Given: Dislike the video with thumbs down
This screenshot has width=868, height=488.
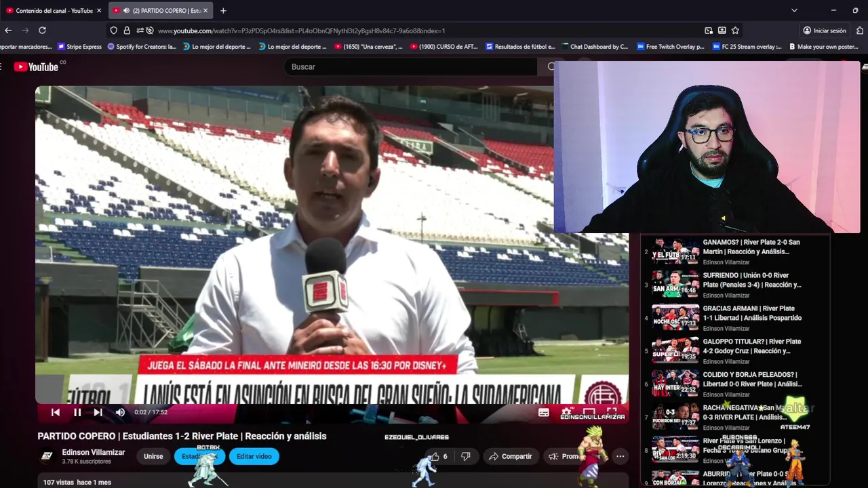Looking at the screenshot, I should 466,456.
